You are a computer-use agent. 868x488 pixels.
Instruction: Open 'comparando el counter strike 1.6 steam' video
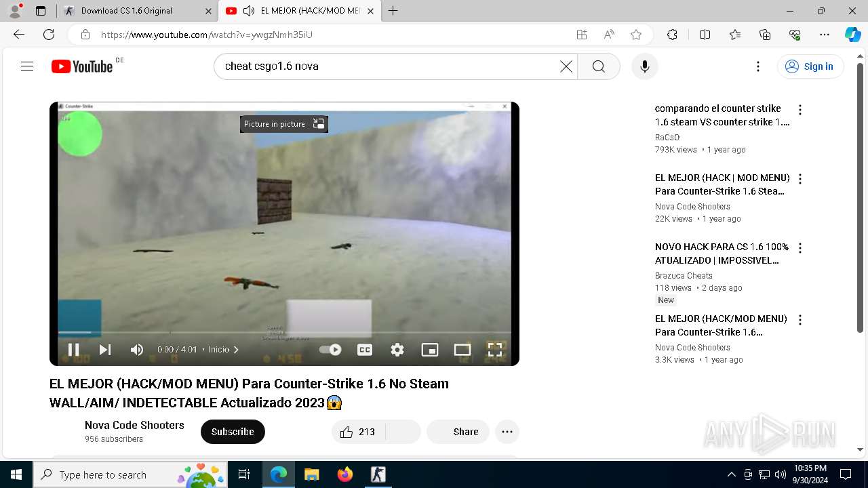pos(722,115)
